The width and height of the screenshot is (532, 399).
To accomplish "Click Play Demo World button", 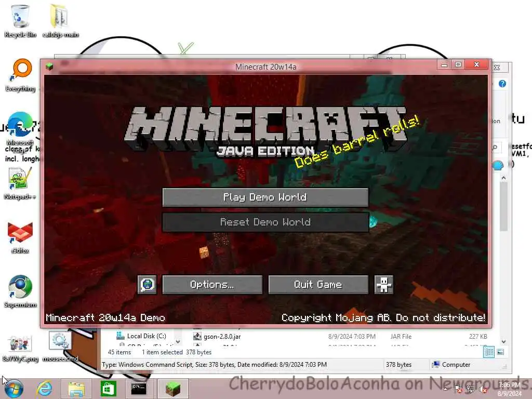I will [x=265, y=197].
